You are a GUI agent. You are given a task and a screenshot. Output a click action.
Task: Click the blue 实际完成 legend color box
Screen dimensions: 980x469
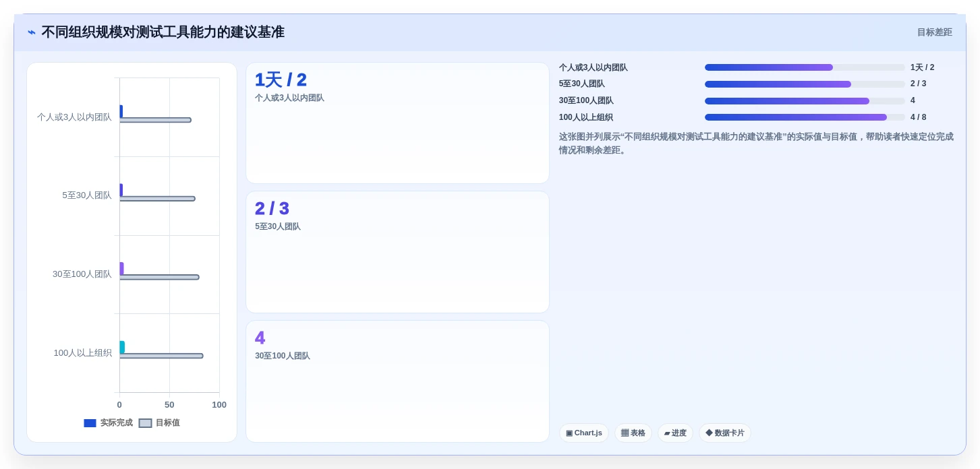click(x=90, y=423)
